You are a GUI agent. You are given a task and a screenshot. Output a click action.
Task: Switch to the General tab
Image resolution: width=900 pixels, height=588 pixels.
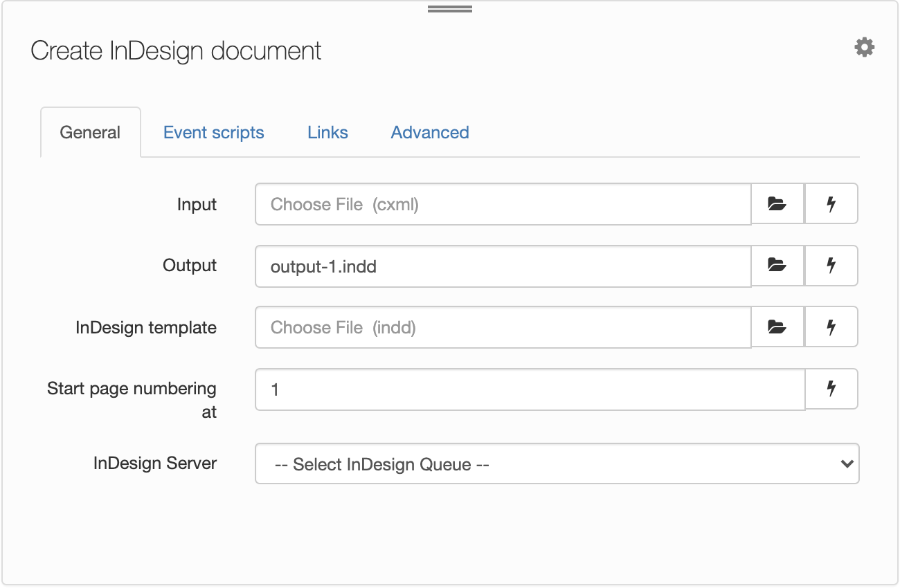(91, 132)
